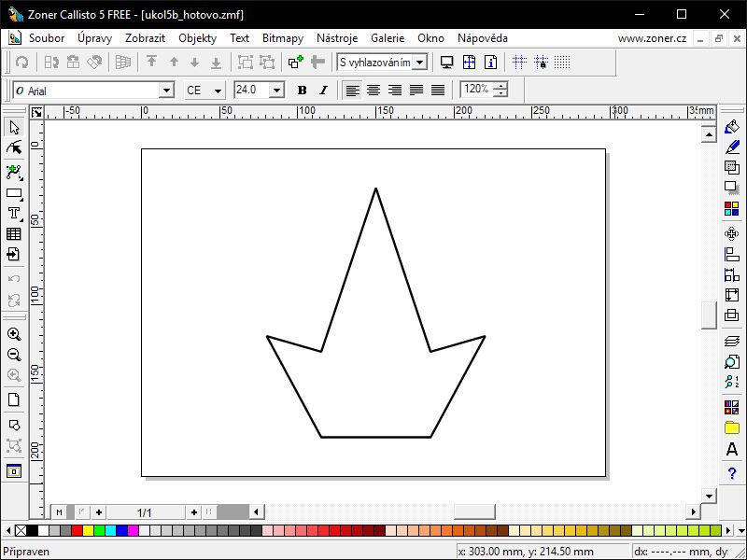Click the ruler origin corner box
This screenshot has width=747, height=560.
click(36, 112)
